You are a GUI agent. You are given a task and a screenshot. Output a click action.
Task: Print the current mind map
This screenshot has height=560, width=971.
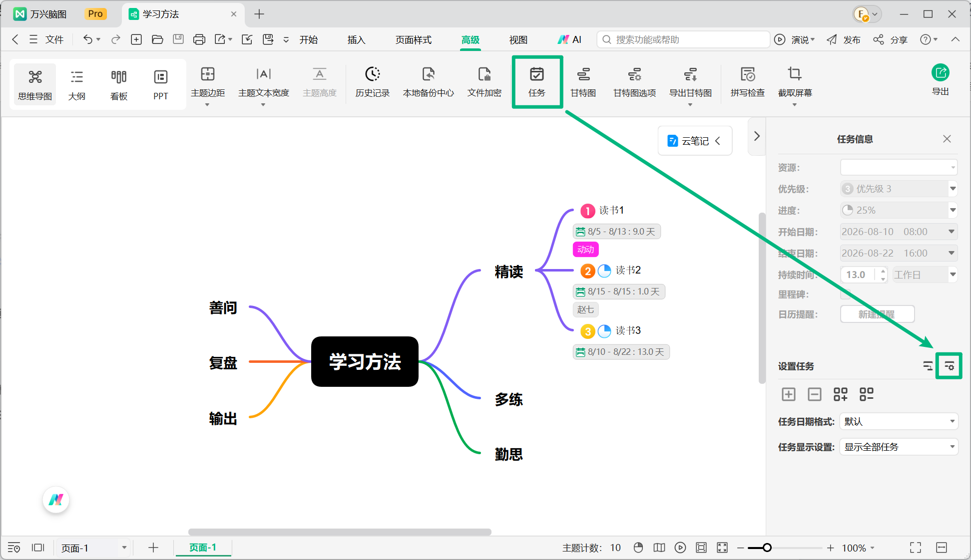coord(199,39)
